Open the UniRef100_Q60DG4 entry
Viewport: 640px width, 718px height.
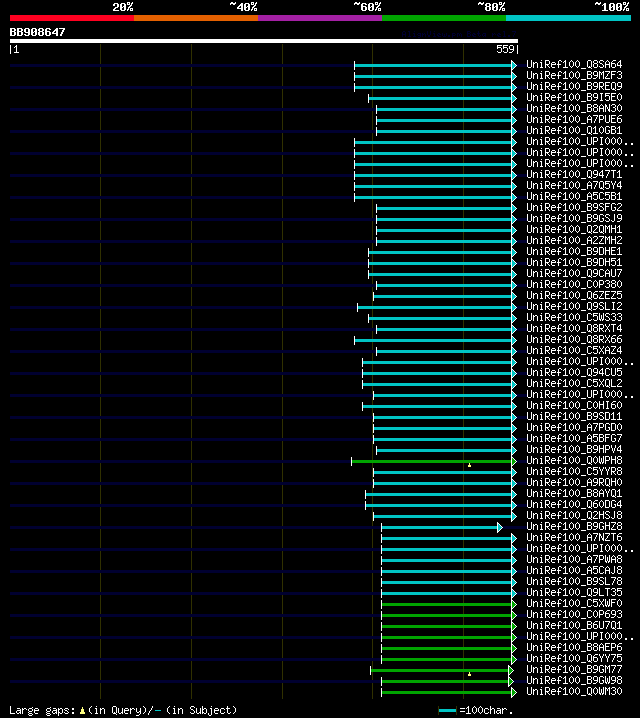[x=574, y=504]
